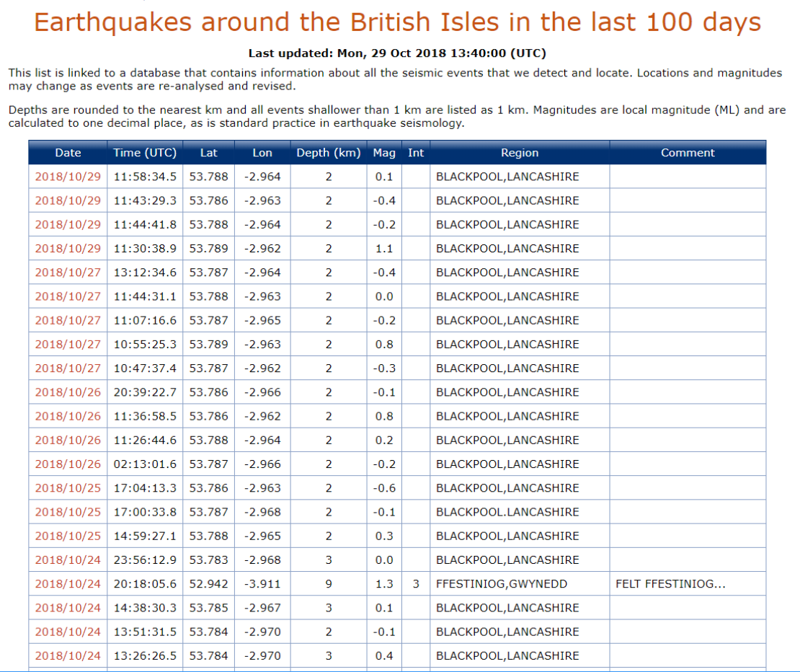Open date link for the 13:26:26.5 event
800x672 pixels.
coord(68,655)
